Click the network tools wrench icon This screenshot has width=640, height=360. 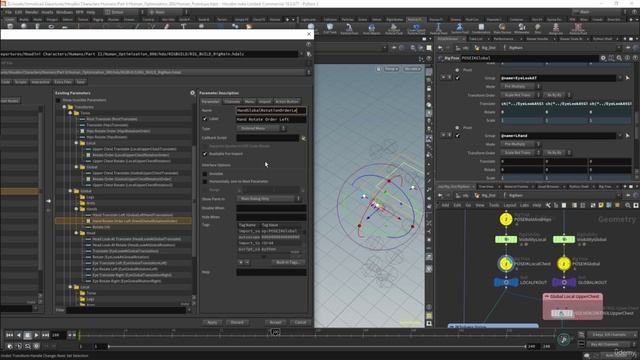pyautogui.click(x=548, y=205)
